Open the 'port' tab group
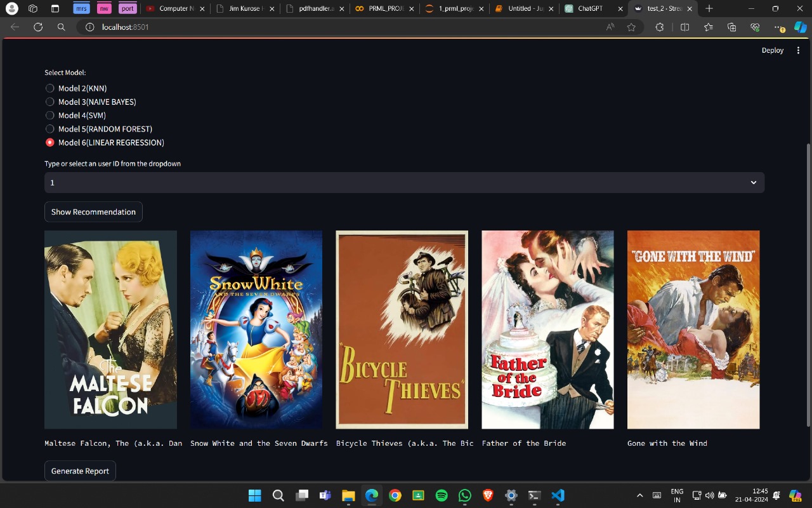Viewport: 812px width, 508px height. pos(128,9)
